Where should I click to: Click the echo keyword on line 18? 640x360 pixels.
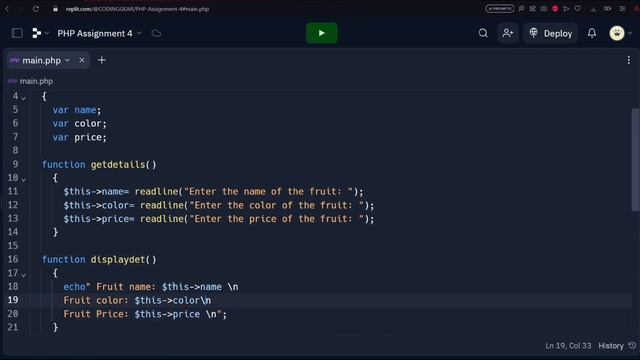tap(74, 287)
